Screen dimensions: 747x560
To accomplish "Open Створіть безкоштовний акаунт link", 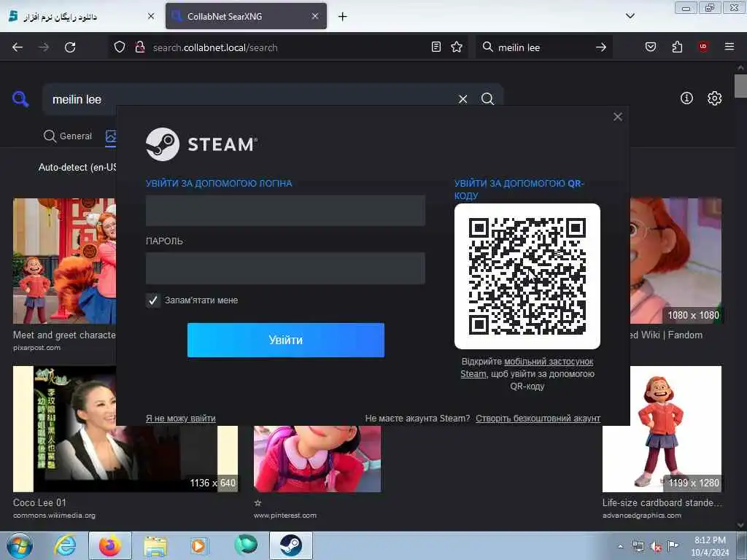I will (538, 418).
